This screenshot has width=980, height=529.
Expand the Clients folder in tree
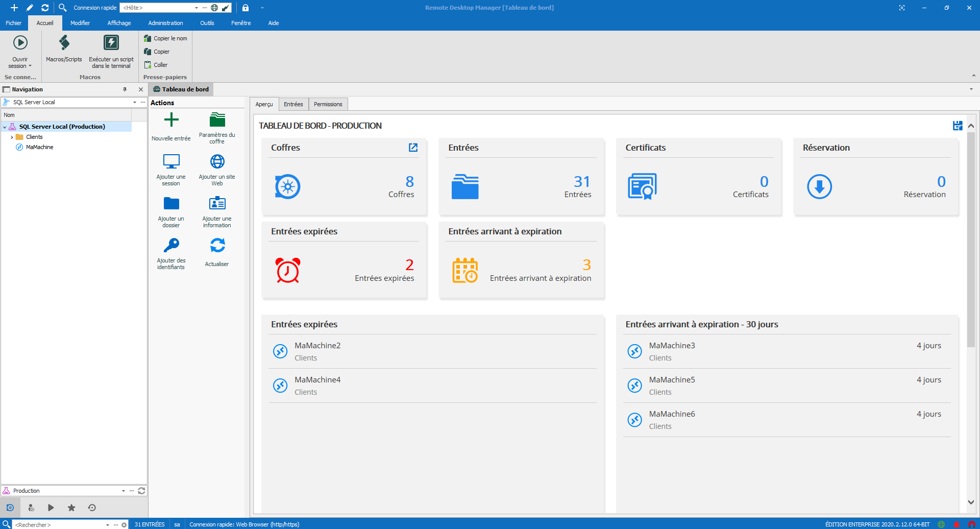pyautogui.click(x=12, y=137)
